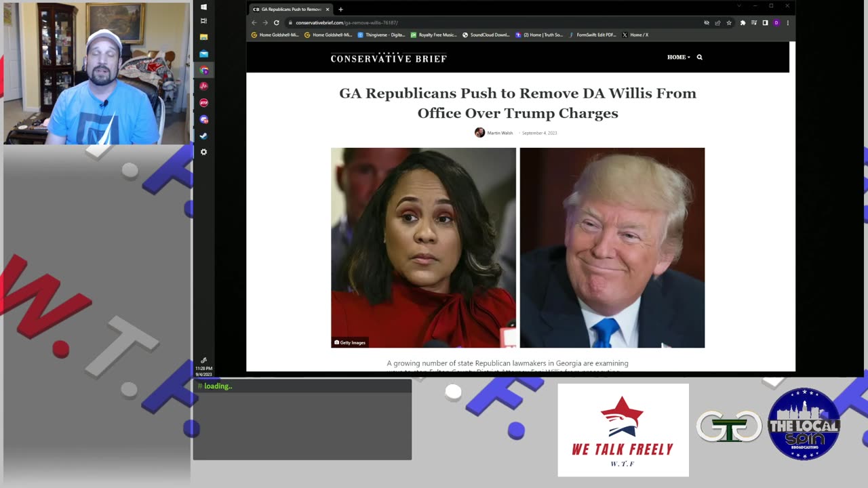Open Task View on the taskbar

click(x=203, y=21)
